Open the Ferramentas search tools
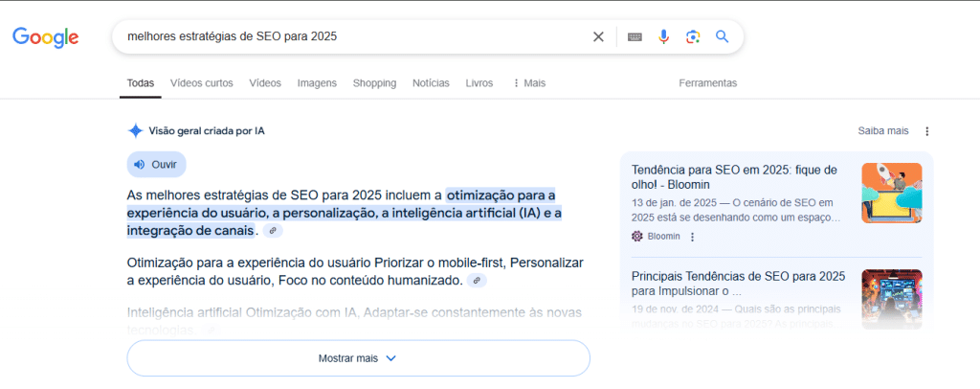The height and width of the screenshot is (389, 980). tap(707, 83)
